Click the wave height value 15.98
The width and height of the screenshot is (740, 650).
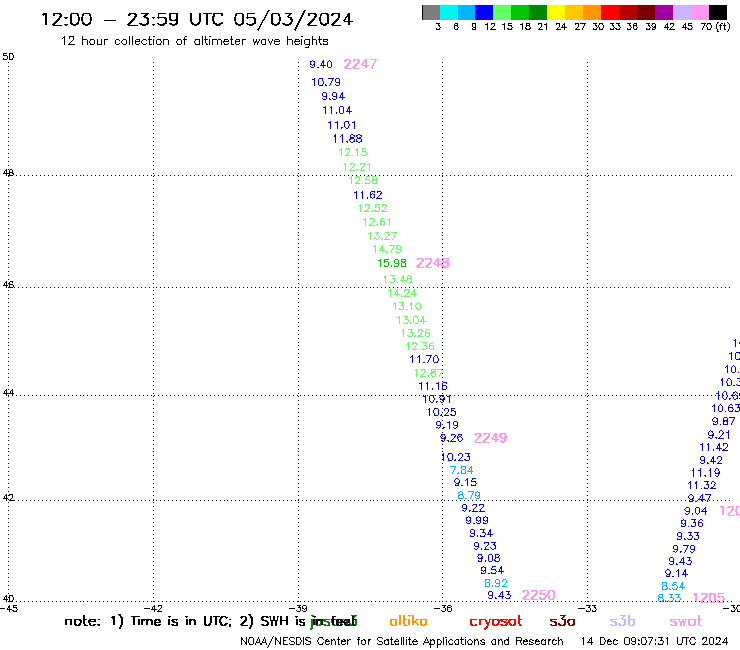[x=392, y=263]
